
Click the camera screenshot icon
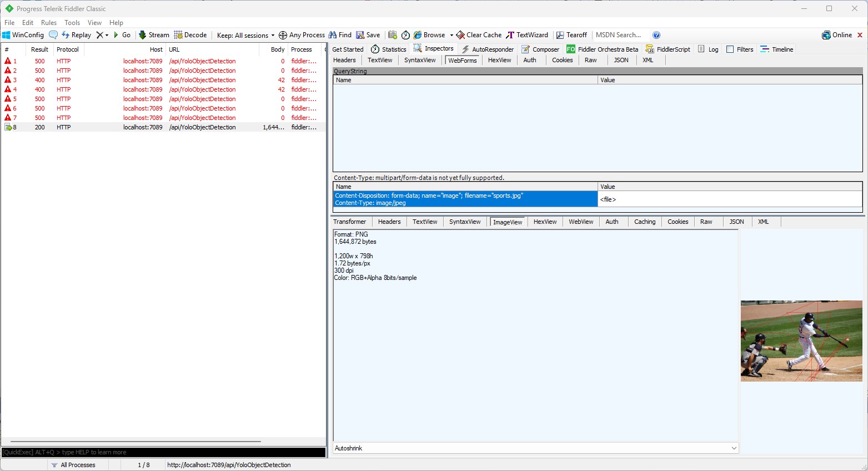coord(393,35)
